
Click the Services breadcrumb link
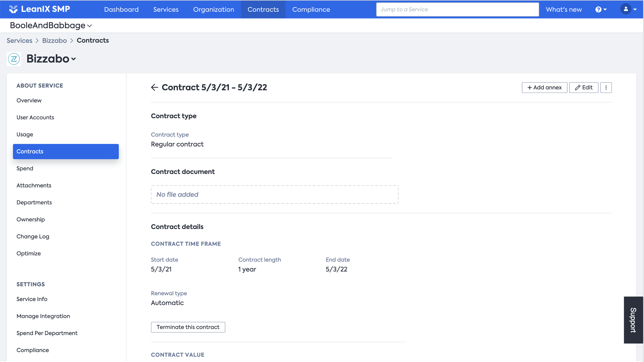tap(19, 40)
